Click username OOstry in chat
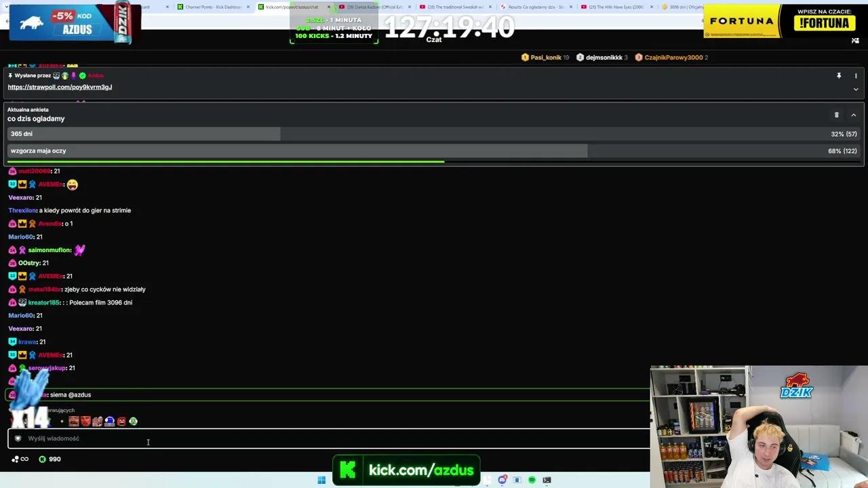 [29, 263]
